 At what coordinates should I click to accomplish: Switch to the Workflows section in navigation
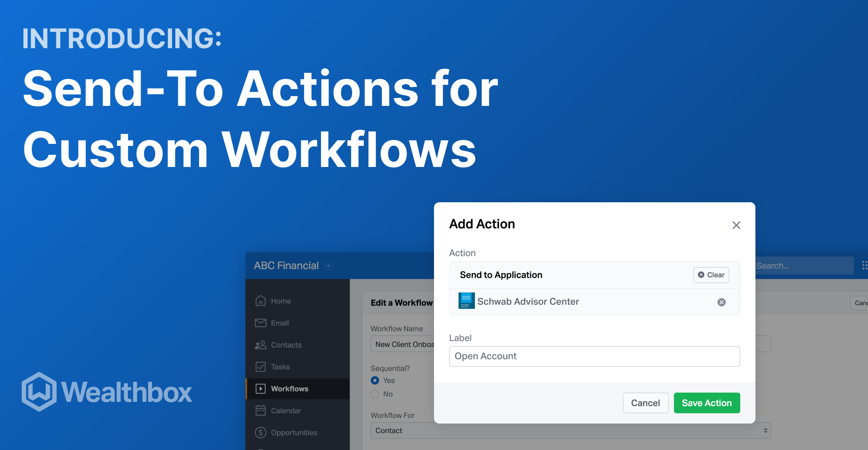[290, 389]
